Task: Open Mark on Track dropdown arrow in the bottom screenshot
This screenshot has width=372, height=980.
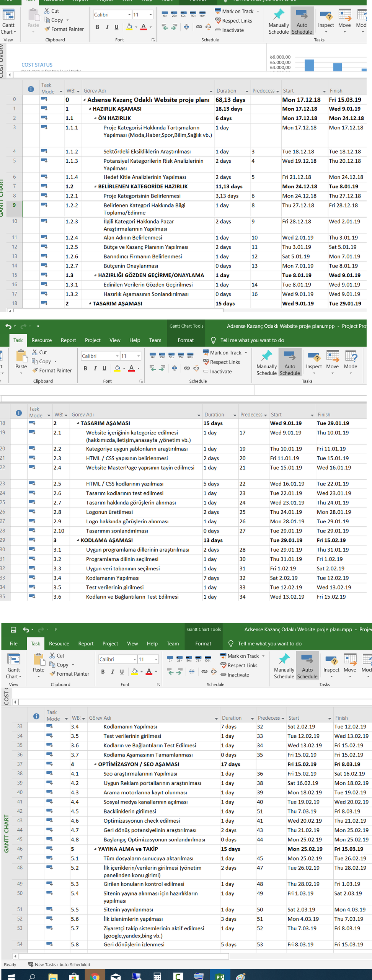Action: 263,656
